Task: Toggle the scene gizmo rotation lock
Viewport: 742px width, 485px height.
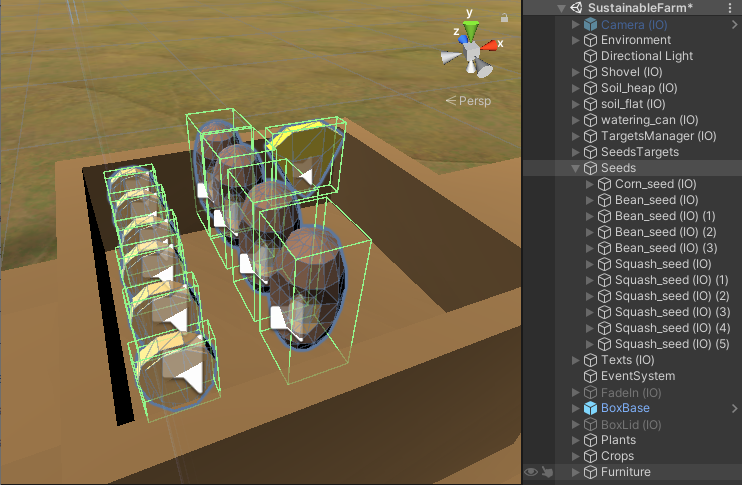Action: pos(502,19)
